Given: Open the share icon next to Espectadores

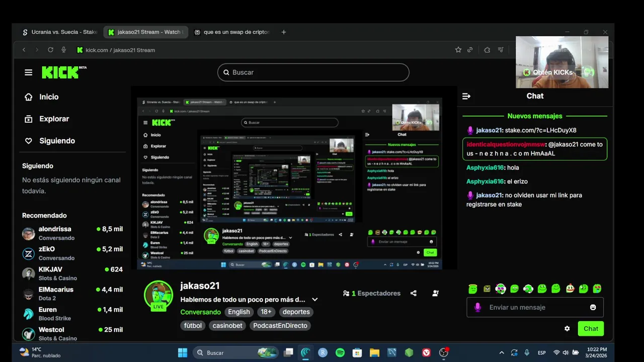Looking at the screenshot, I should click(414, 293).
